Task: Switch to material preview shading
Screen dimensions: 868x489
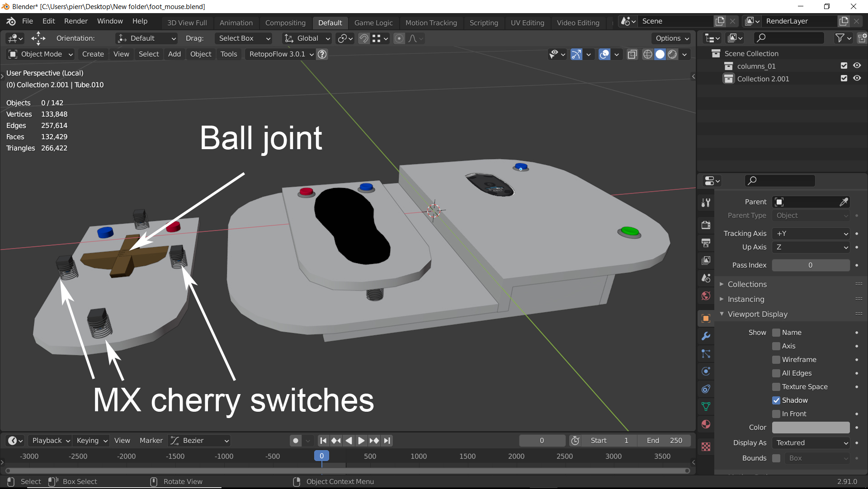Action: point(673,54)
